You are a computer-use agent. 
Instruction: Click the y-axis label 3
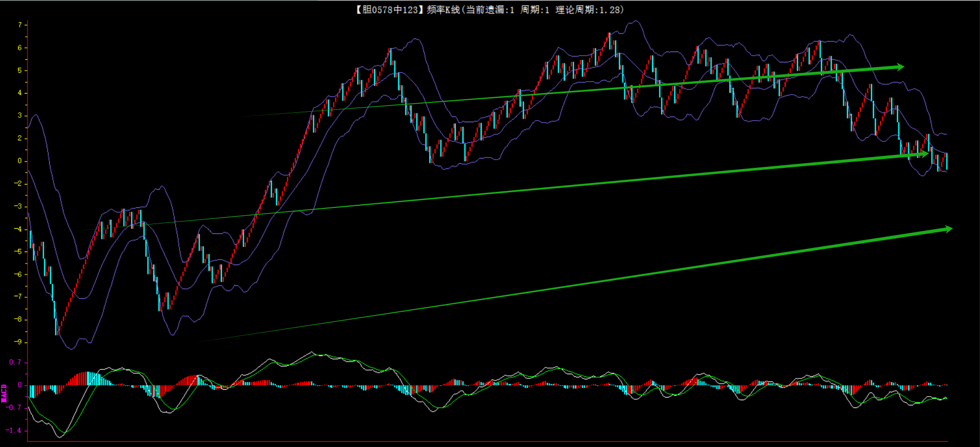tap(20, 115)
